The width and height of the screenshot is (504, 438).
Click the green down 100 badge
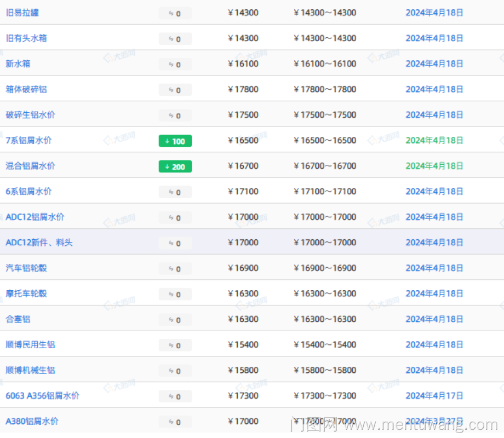point(175,141)
